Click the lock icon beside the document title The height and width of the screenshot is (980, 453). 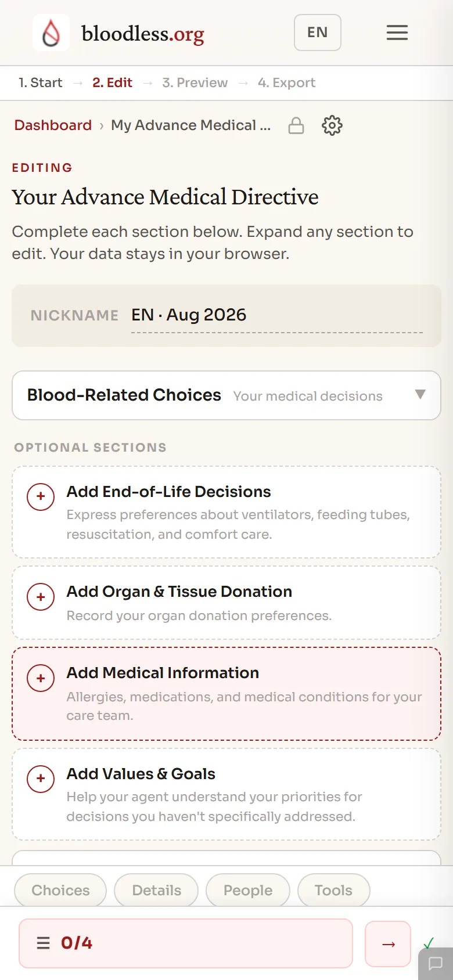point(296,125)
